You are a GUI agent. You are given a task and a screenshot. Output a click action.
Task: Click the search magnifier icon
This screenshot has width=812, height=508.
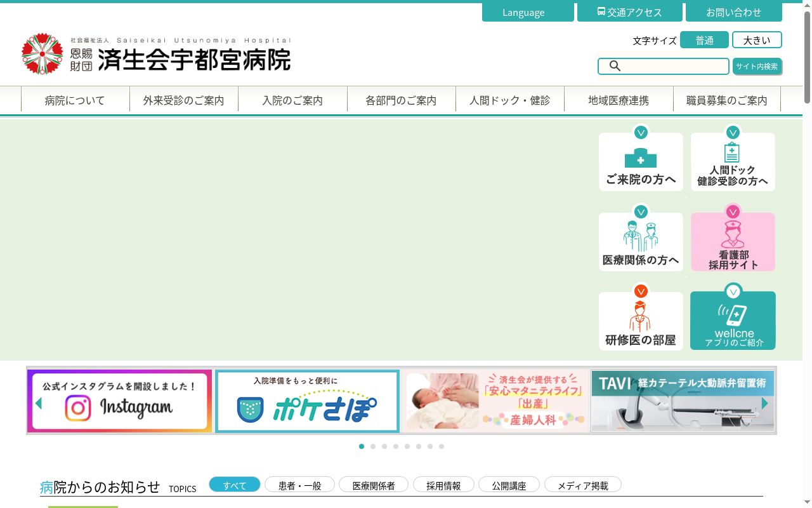click(615, 66)
